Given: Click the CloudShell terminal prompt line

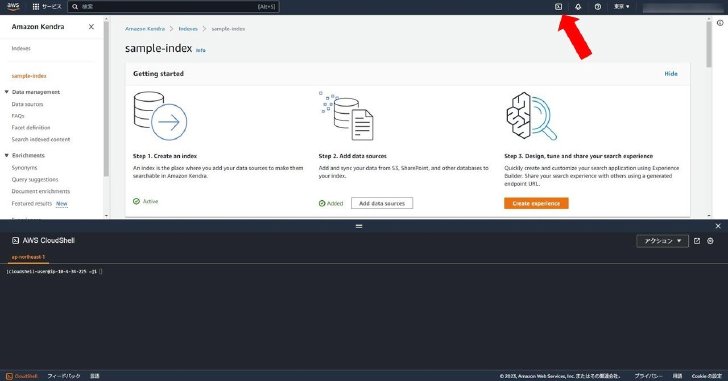Looking at the screenshot, I should [54, 271].
